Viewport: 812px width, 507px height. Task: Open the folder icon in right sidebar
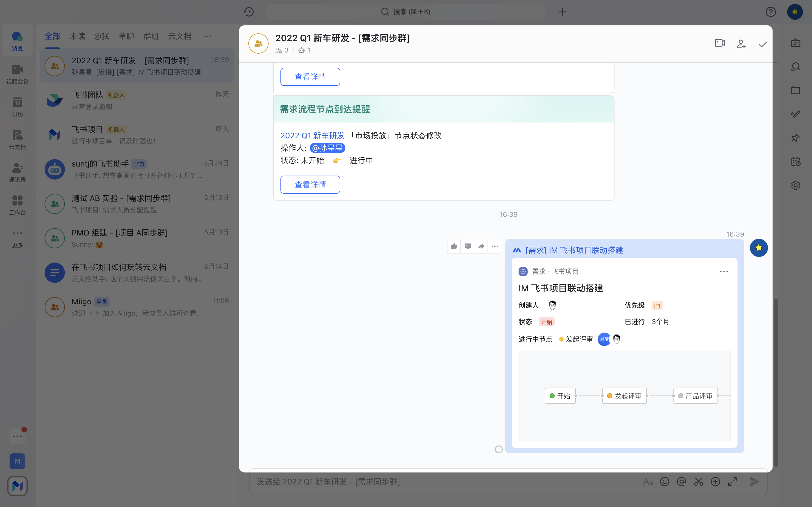[795, 90]
